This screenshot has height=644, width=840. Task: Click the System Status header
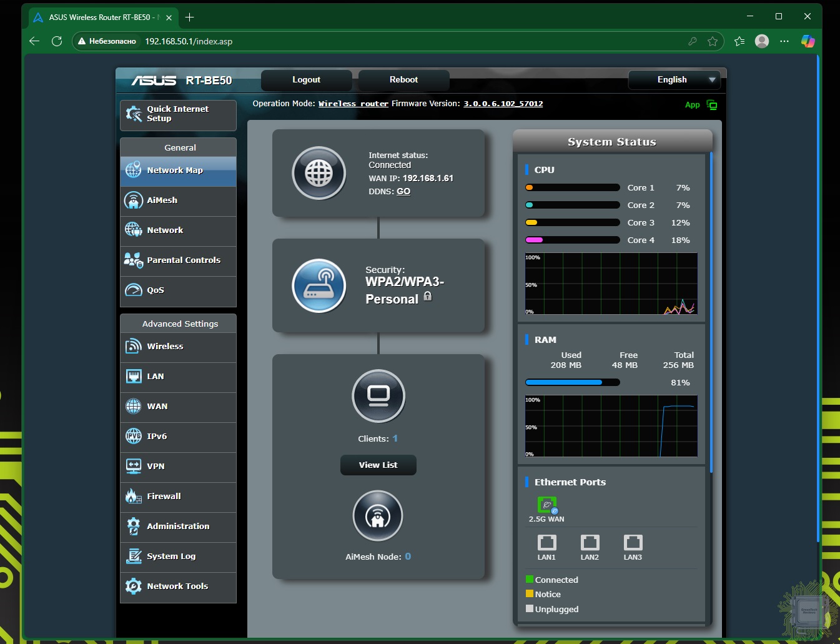(612, 142)
